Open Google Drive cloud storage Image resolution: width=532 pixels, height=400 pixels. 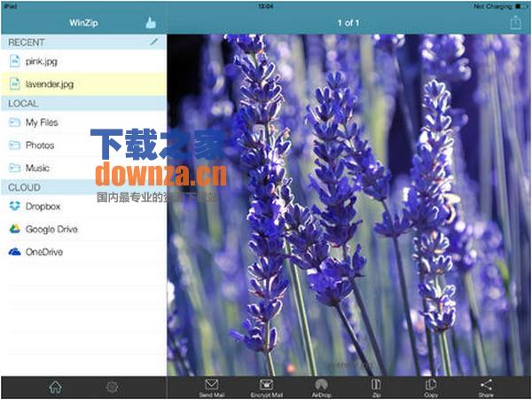coord(83,230)
